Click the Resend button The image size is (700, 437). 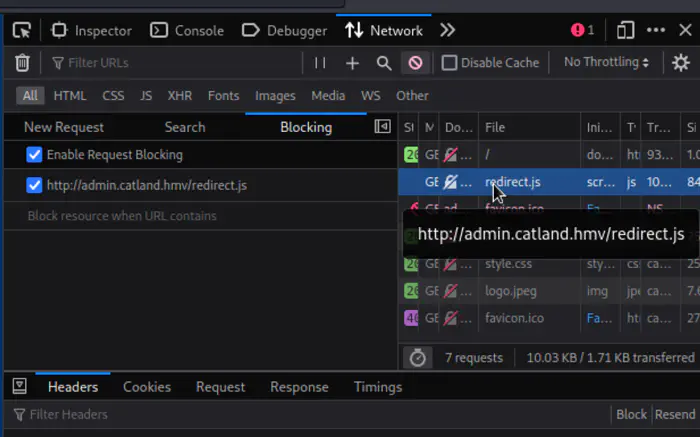[675, 414]
